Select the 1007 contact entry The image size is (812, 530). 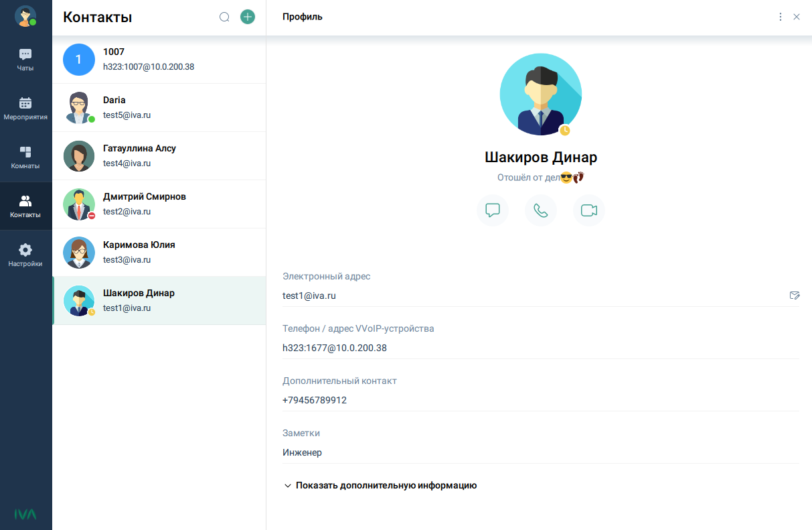pyautogui.click(x=159, y=59)
